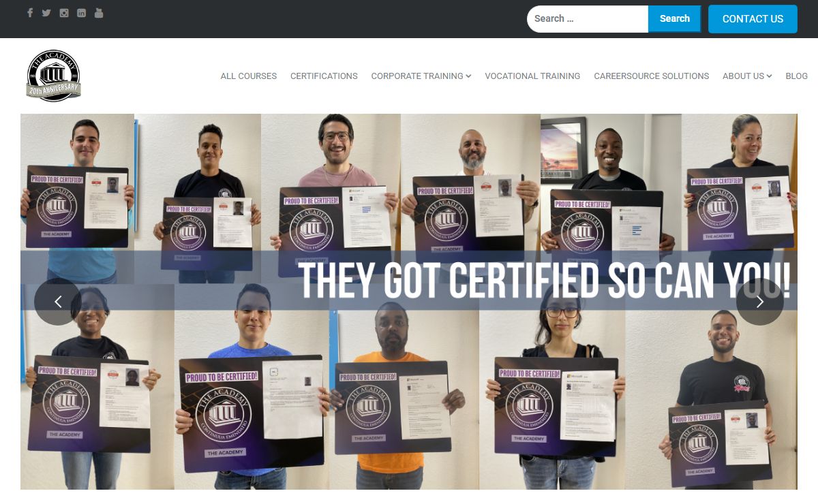Open the Instagram social icon
Image resolution: width=818 pixels, height=504 pixels.
(64, 13)
